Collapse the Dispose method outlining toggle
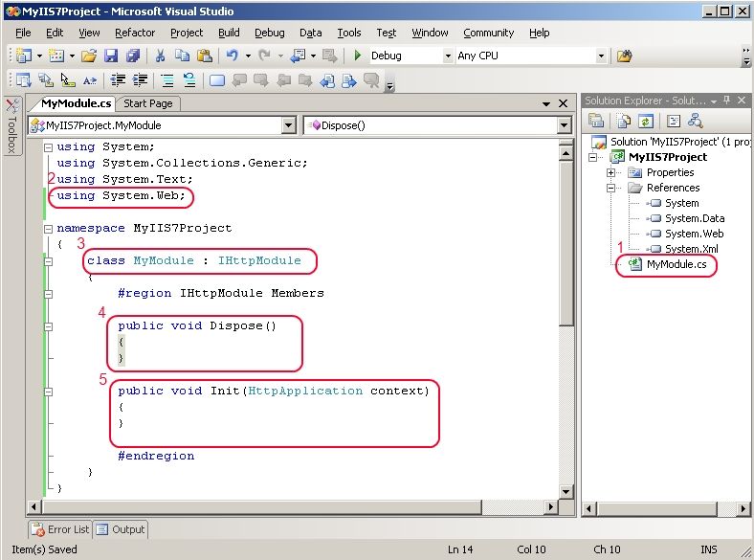 (x=49, y=325)
